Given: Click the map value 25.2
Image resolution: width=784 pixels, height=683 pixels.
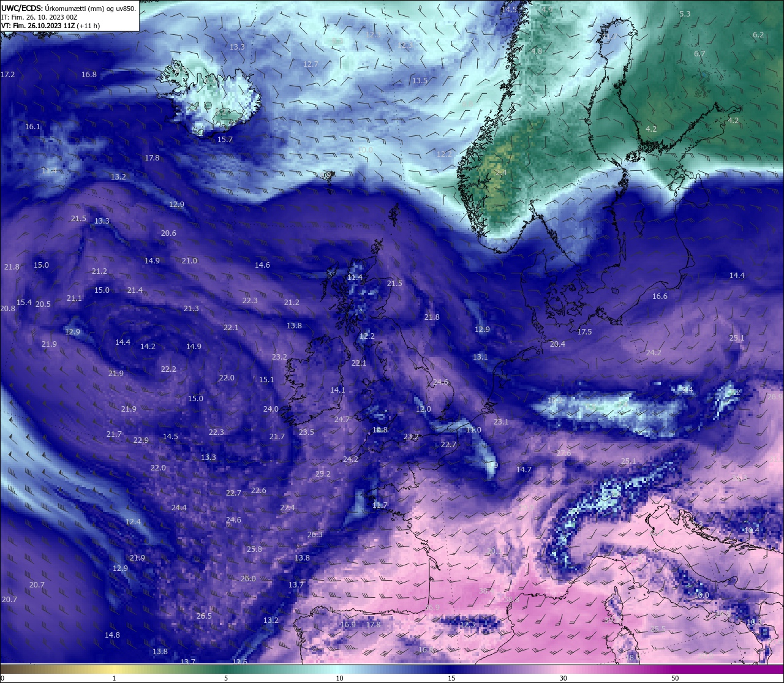Looking at the screenshot, I should pyautogui.click(x=323, y=474).
